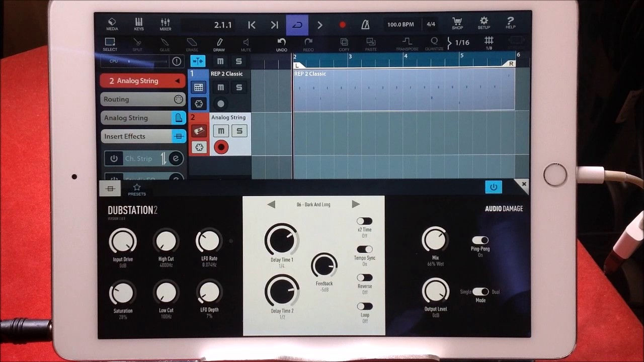This screenshot has width=644, height=362.
Task: Open the Analog String instrument section
Action: click(x=143, y=118)
